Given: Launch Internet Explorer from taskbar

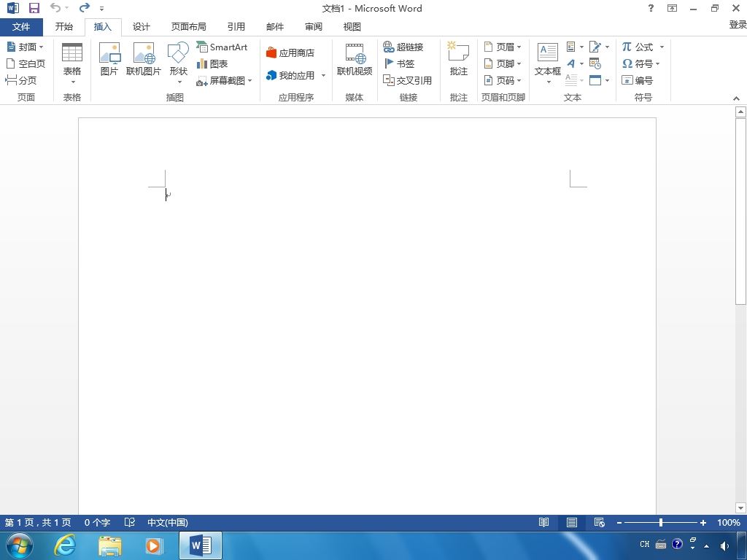Looking at the screenshot, I should coord(64,545).
